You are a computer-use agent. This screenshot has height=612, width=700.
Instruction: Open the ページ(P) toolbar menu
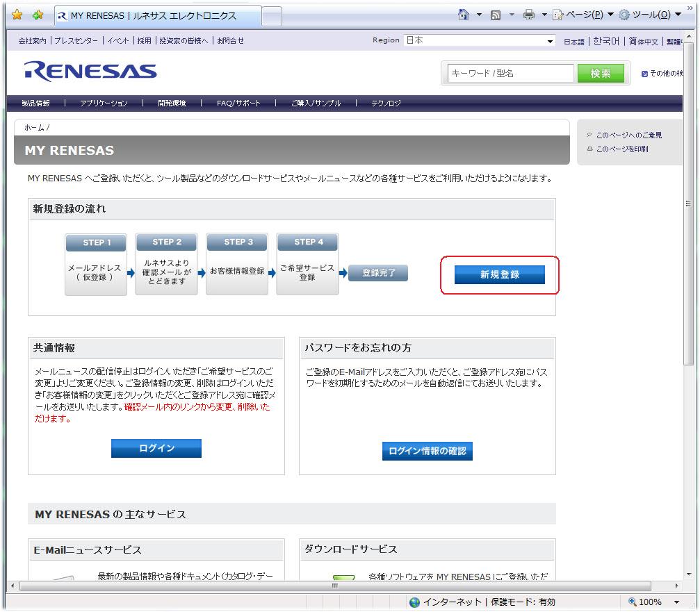click(578, 15)
